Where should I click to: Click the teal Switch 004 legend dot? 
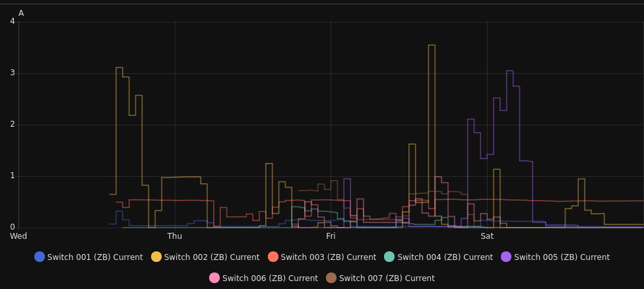coord(389,257)
